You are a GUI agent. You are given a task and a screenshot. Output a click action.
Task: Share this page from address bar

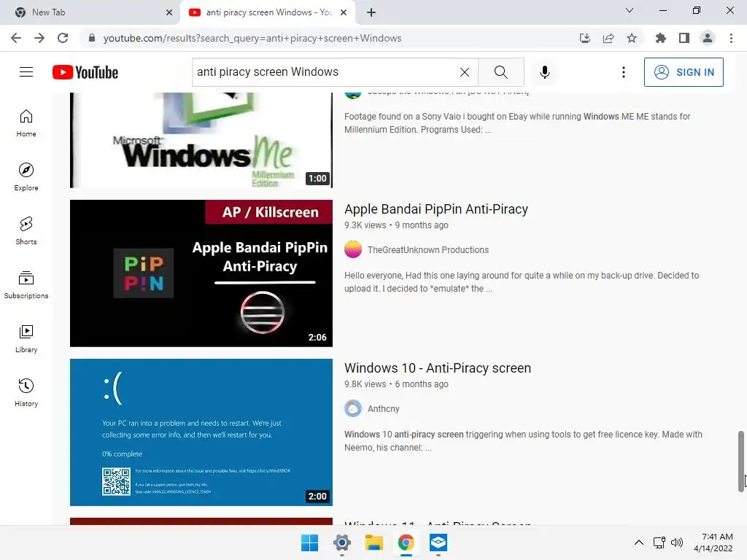[608, 38]
